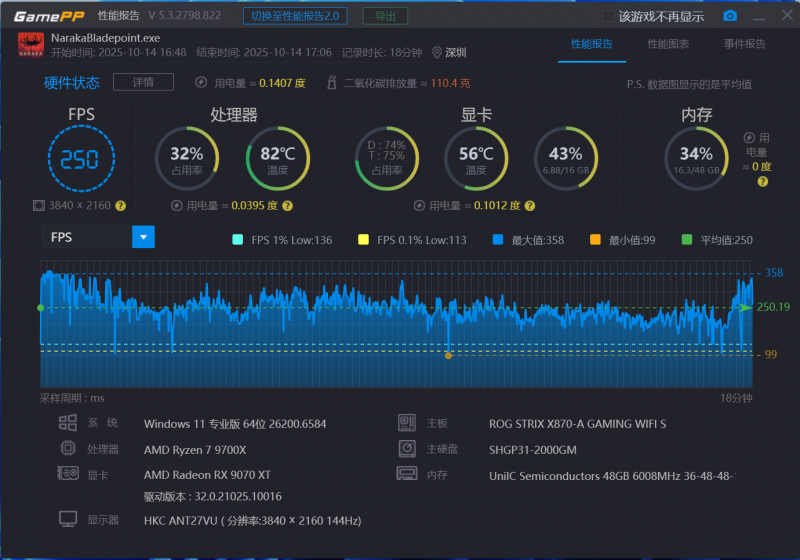The width and height of the screenshot is (800, 560).
Task: Click the carbon dioxide emission icon
Action: [x=333, y=84]
